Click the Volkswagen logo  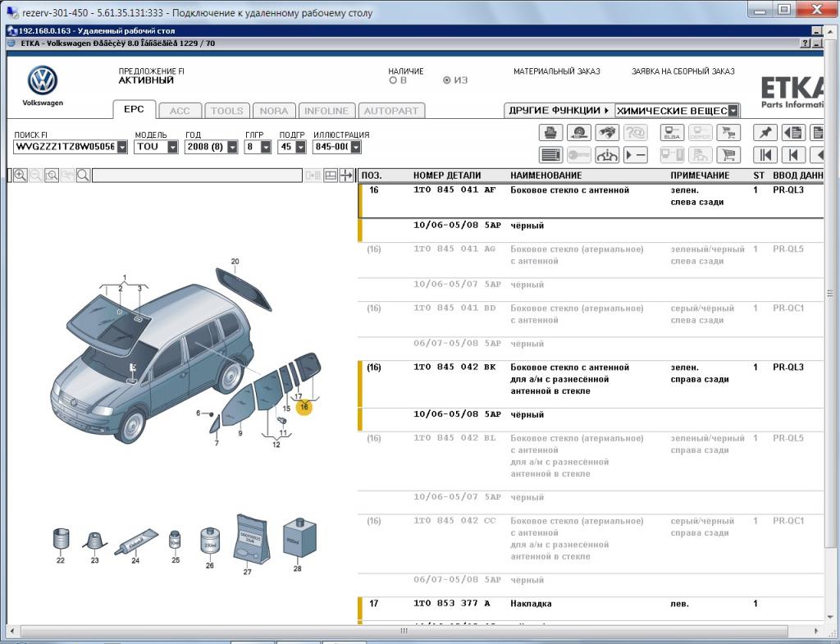coord(43,80)
